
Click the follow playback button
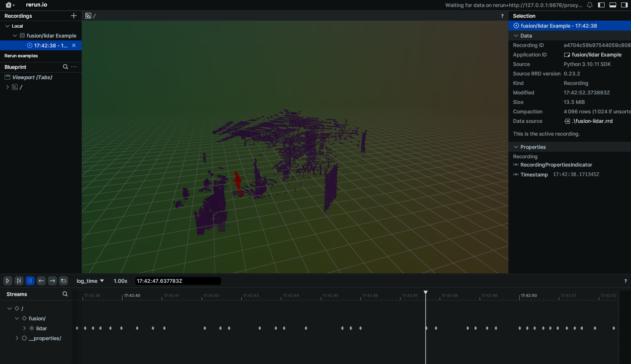click(19, 281)
